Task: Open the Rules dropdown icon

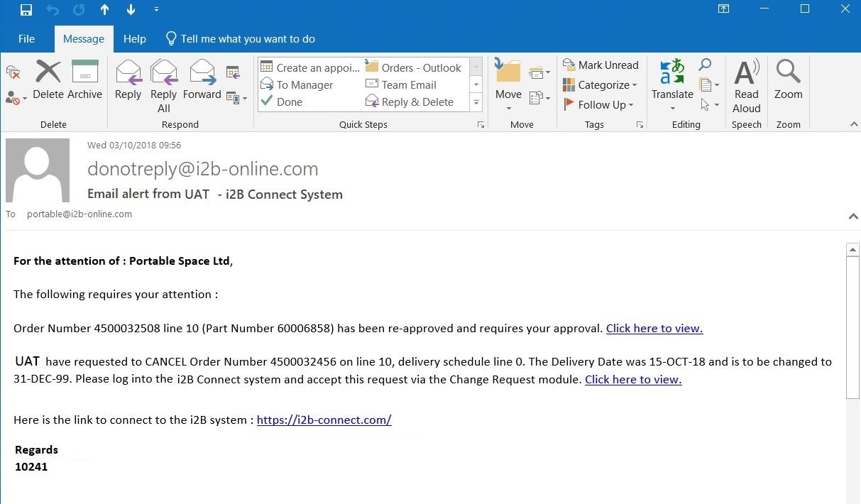Action: point(539,72)
